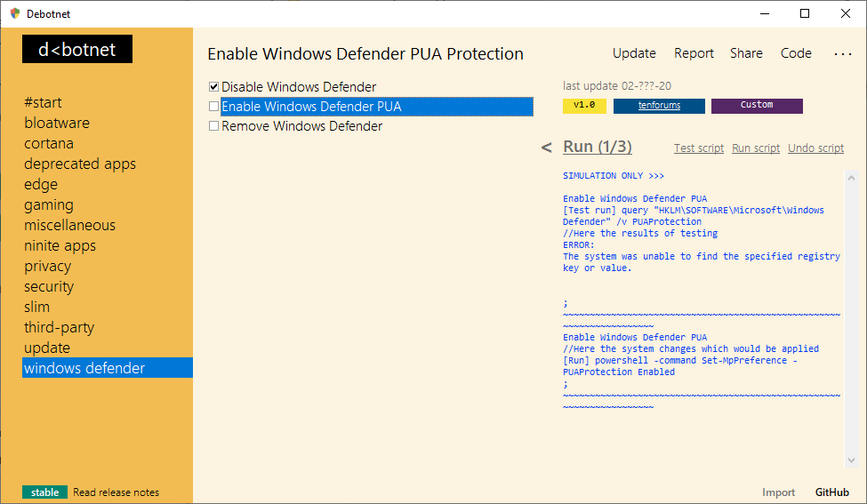Screen dimensions: 867x504
Task: Click the back arrow beside Run
Action: tap(546, 148)
